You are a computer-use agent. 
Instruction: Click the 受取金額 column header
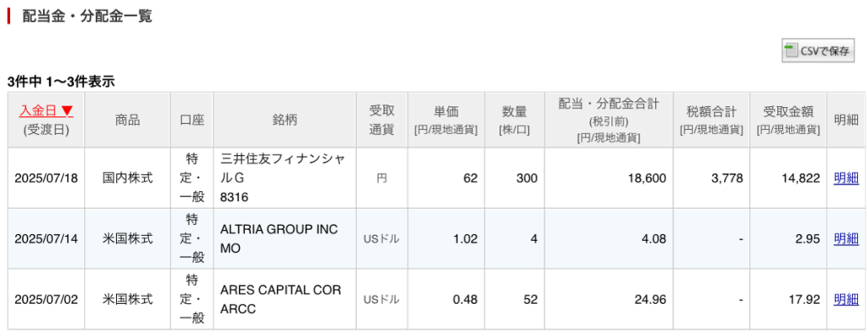click(x=787, y=120)
